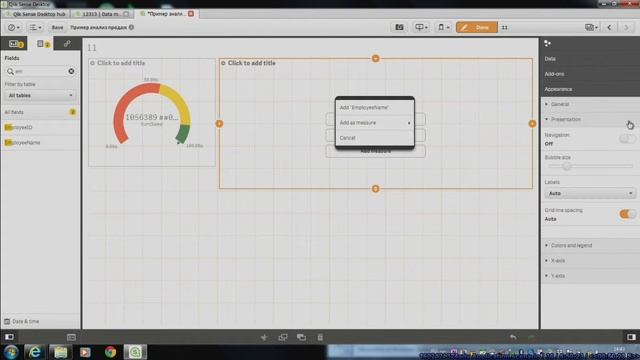Image resolution: width=640 pixels, height=360 pixels.
Task: Click selected chart's title placeholder
Action: (x=251, y=63)
